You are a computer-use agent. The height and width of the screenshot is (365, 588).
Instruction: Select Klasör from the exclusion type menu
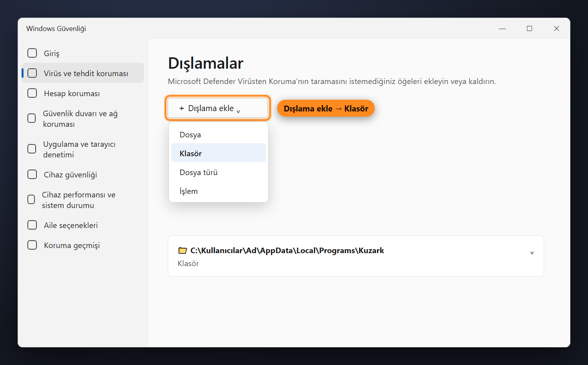[218, 153]
